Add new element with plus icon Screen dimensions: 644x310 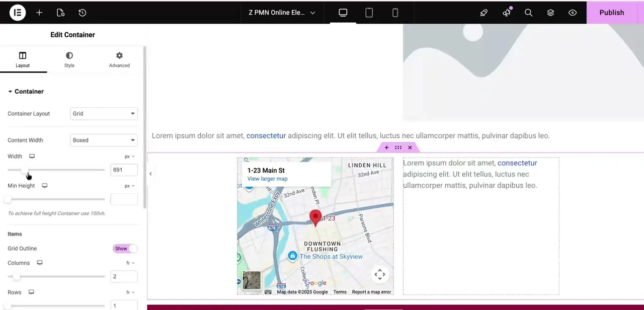39,13
